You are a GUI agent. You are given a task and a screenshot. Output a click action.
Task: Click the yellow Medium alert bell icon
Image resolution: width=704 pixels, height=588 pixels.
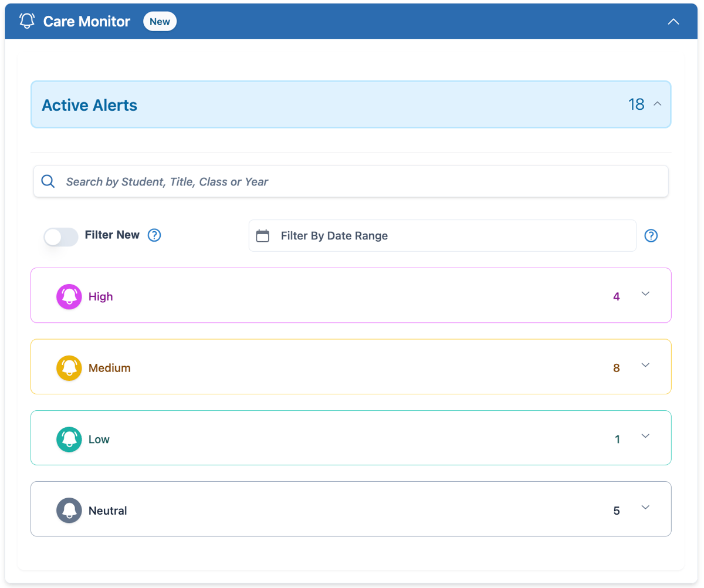coord(69,368)
